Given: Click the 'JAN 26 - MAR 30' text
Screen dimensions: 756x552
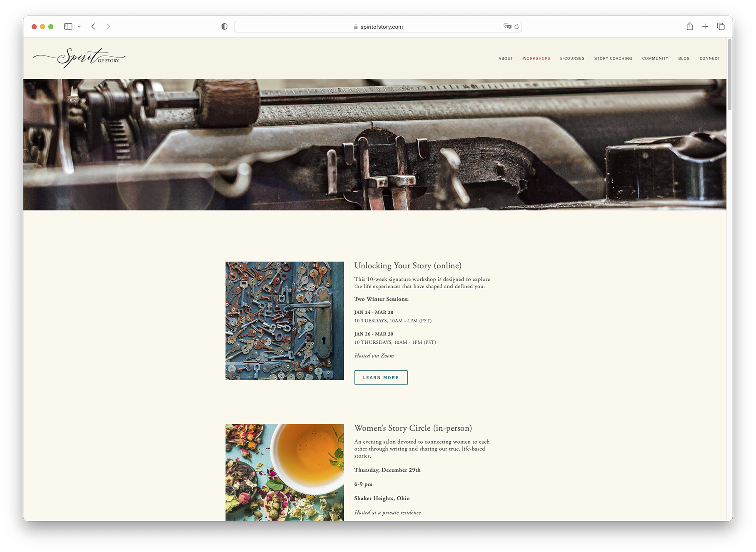Looking at the screenshot, I should [x=374, y=334].
